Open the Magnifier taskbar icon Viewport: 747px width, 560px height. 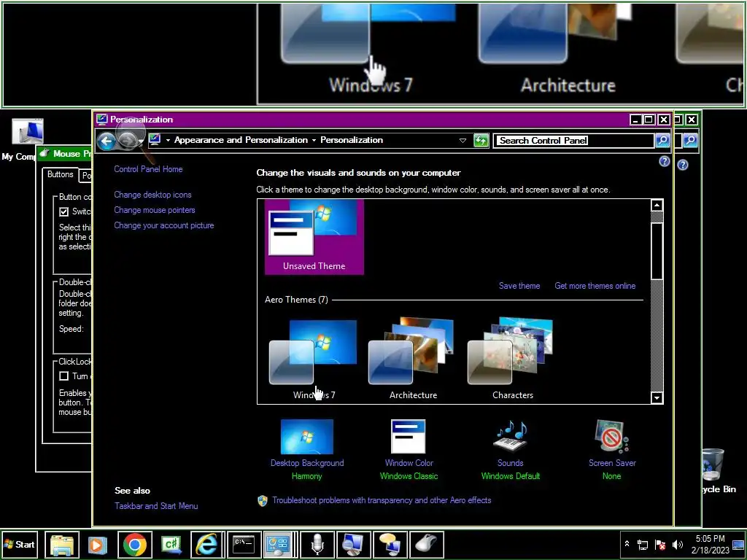pos(354,545)
